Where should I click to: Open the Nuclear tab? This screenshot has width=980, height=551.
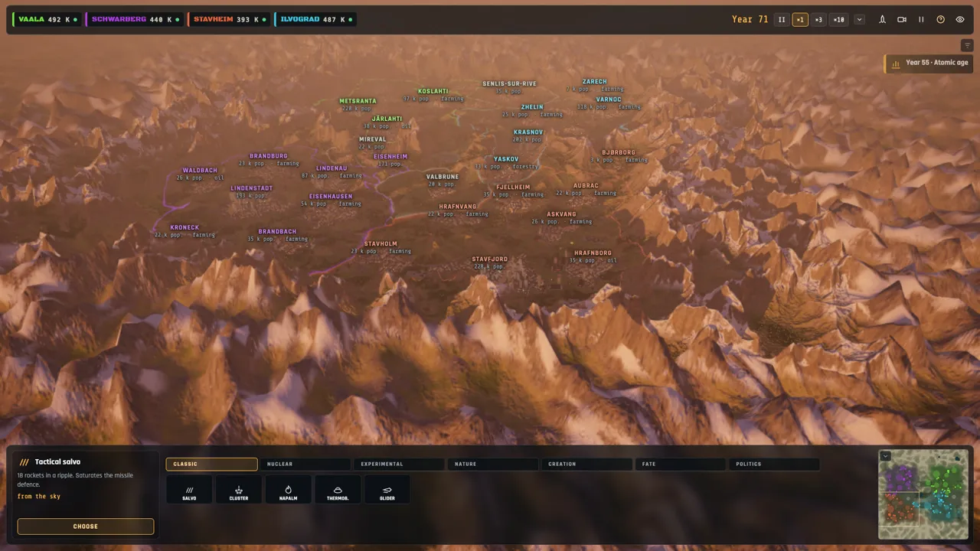305,464
